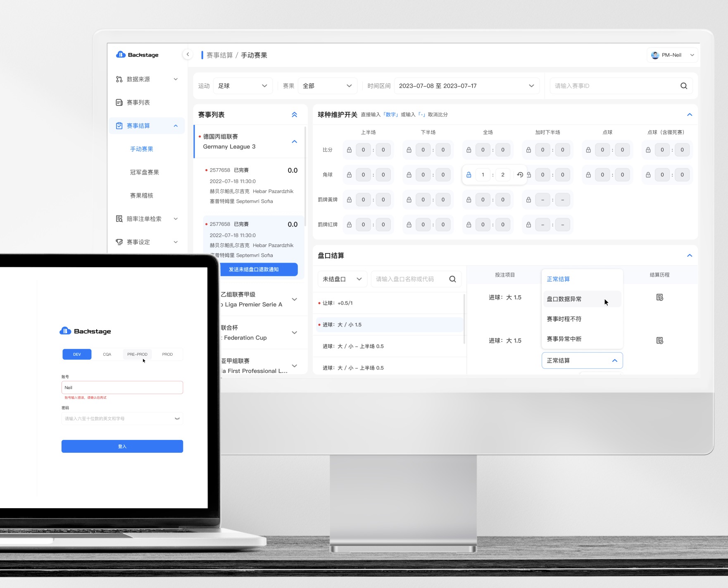Select 赛事时程不符 option
728x588 pixels.
click(582, 319)
